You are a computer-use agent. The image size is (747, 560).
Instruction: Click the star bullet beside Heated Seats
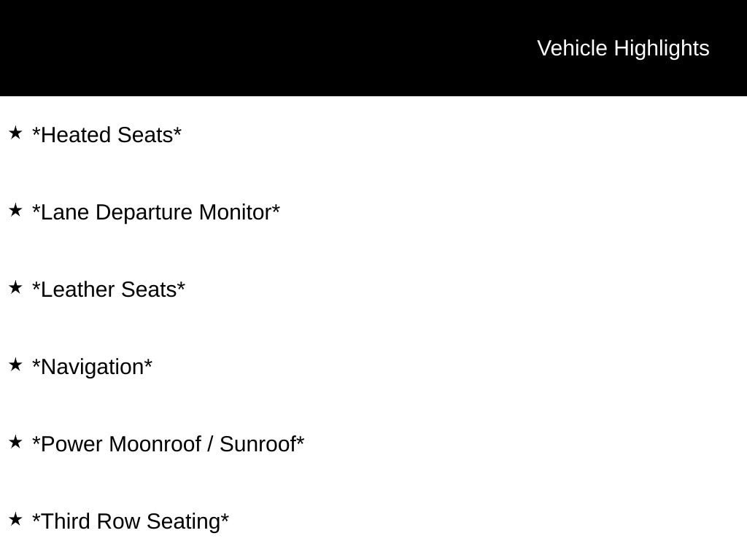click(x=15, y=133)
